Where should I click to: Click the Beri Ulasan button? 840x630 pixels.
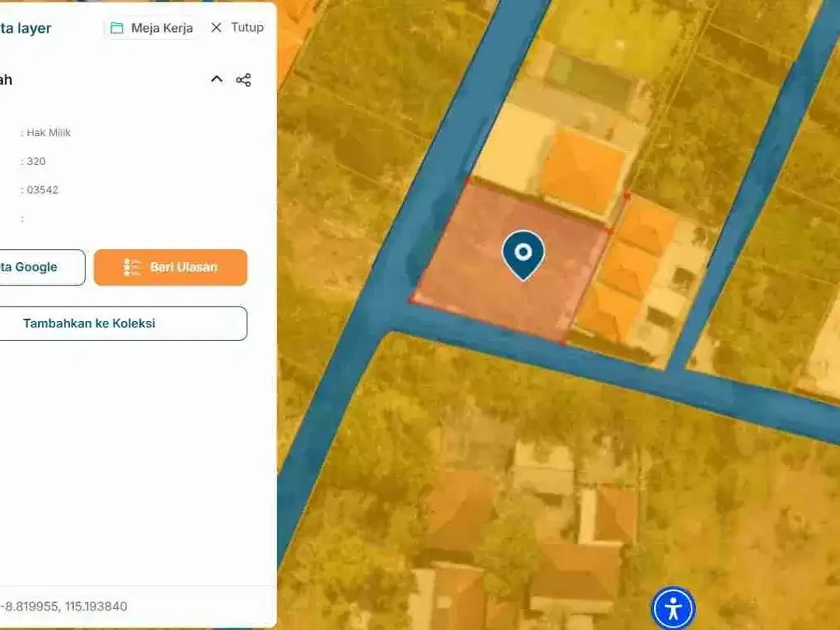170,268
